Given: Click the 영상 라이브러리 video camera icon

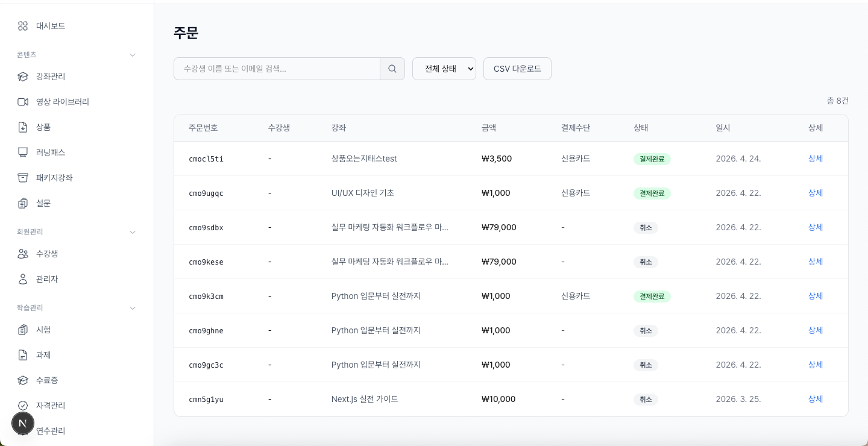Looking at the screenshot, I should point(23,102).
